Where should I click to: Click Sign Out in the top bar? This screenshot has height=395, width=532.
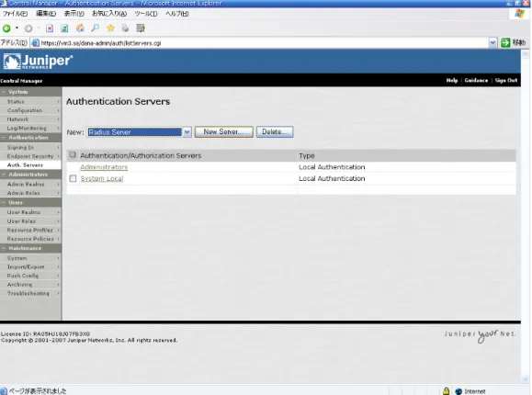(506, 81)
